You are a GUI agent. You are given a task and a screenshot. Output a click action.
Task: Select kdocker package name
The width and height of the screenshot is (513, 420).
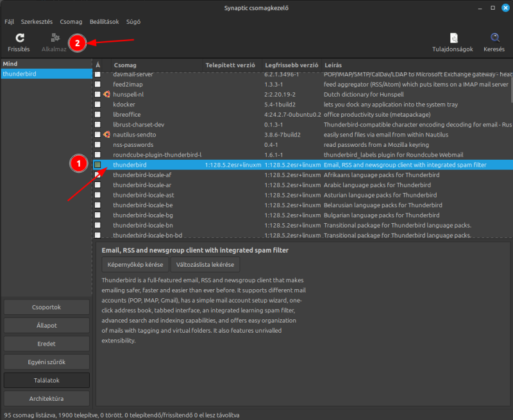tap(124, 105)
